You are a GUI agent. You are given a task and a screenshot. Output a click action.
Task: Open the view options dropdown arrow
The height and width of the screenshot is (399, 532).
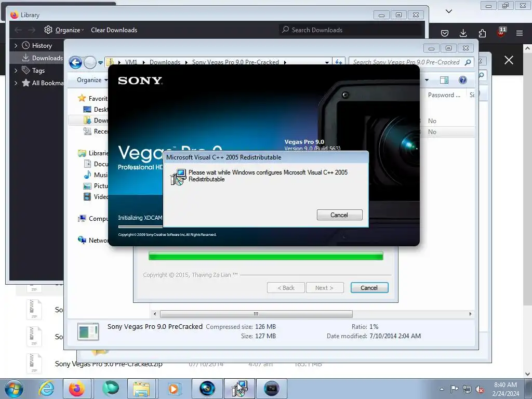(x=427, y=80)
